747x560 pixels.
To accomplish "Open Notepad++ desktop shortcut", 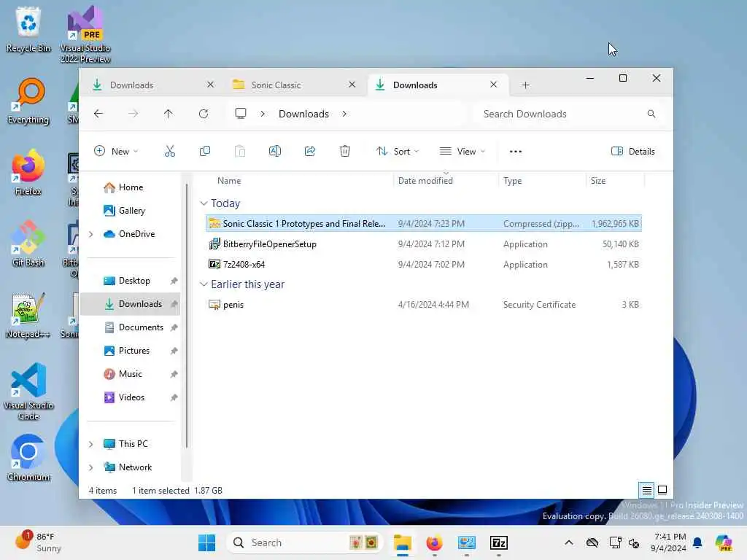I will tap(28, 315).
